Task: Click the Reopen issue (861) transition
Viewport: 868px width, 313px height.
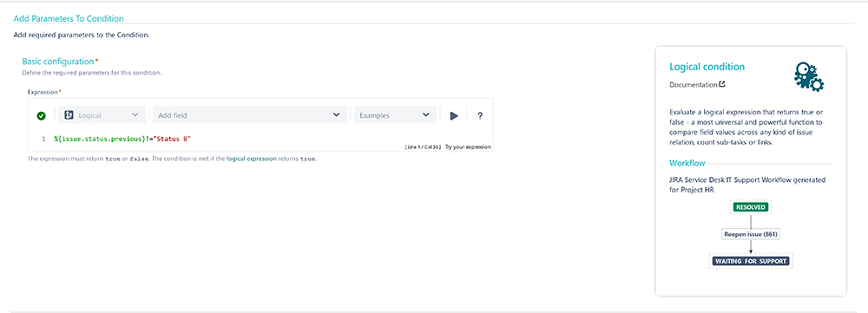Action: point(750,234)
